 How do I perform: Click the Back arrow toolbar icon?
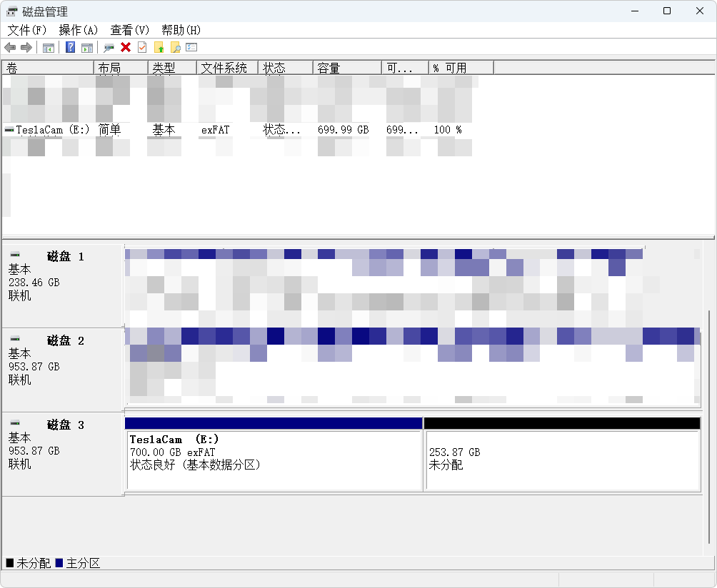pos(10,48)
